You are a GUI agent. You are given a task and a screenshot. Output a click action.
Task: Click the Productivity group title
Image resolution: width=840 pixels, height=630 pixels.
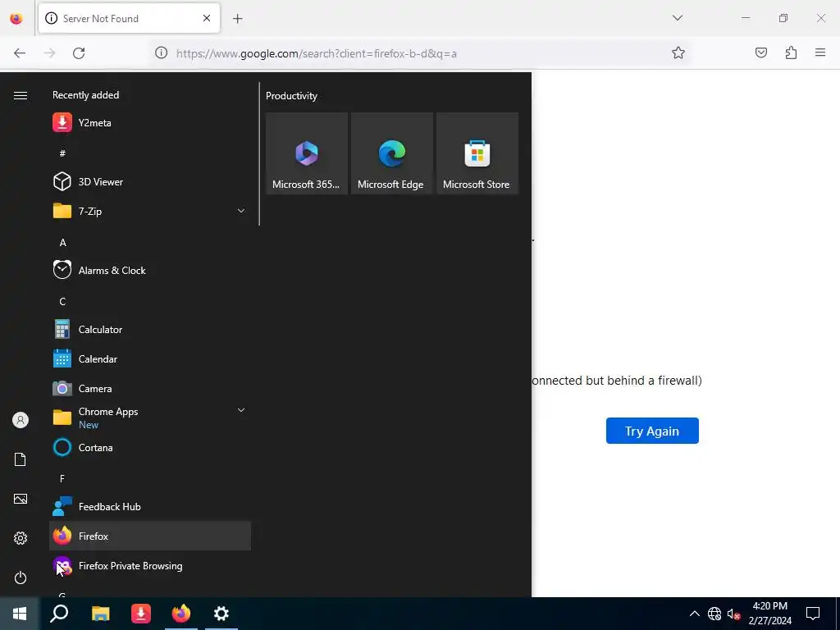pos(291,96)
